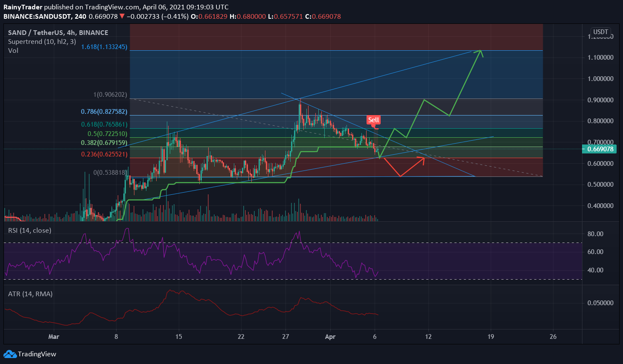Click the 1(0.906202) Fibonacci level label
This screenshot has width=623, height=364.
coord(110,95)
